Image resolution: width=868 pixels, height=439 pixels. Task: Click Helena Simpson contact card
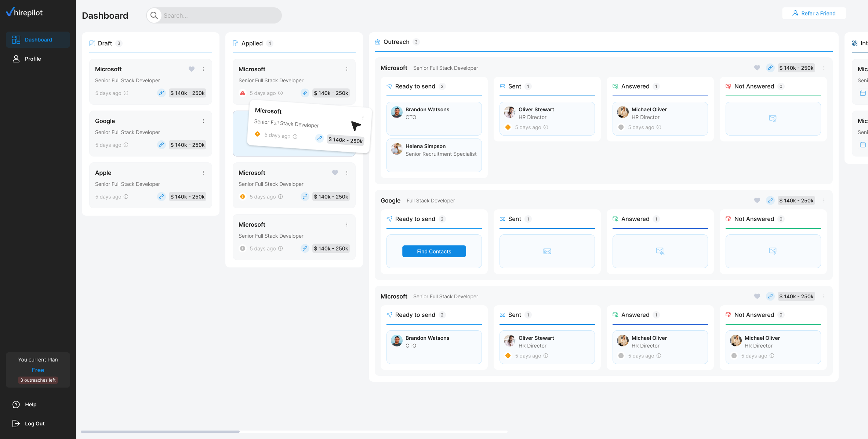(x=434, y=155)
